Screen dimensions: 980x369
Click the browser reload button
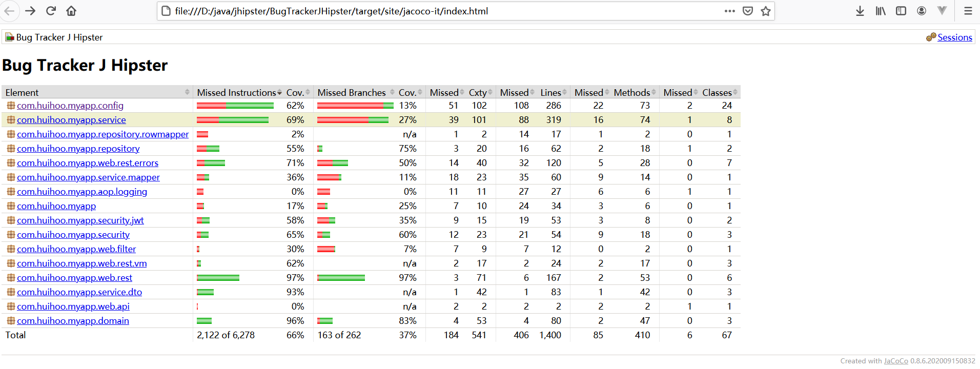point(51,11)
